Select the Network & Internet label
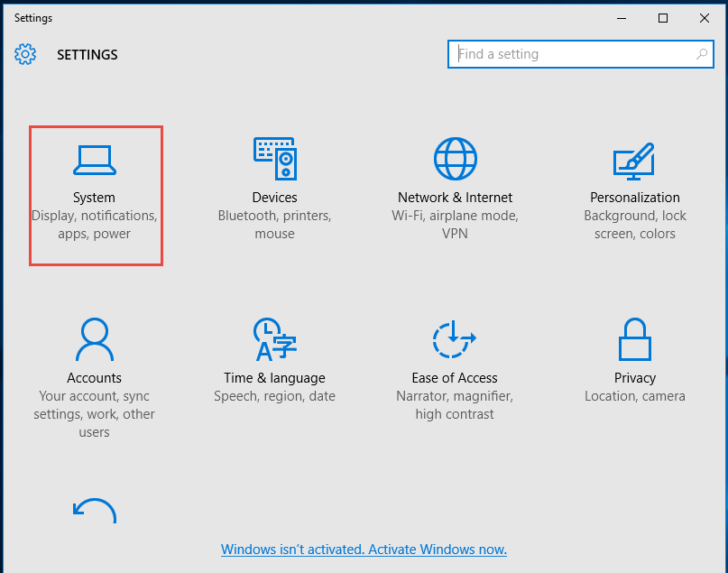 (x=455, y=198)
